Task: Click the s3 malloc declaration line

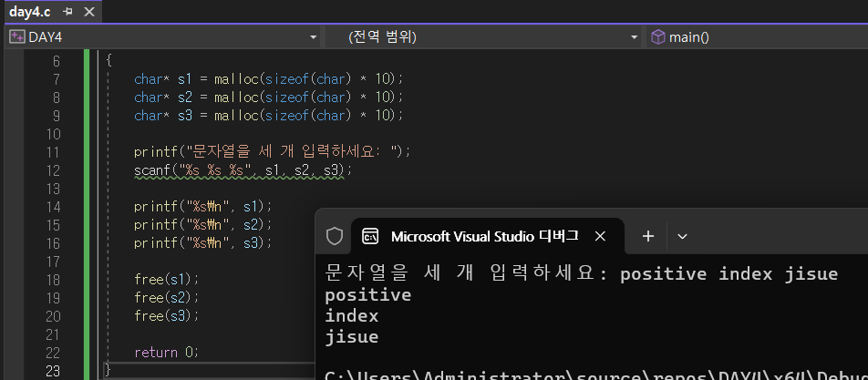Action: pyautogui.click(x=269, y=116)
